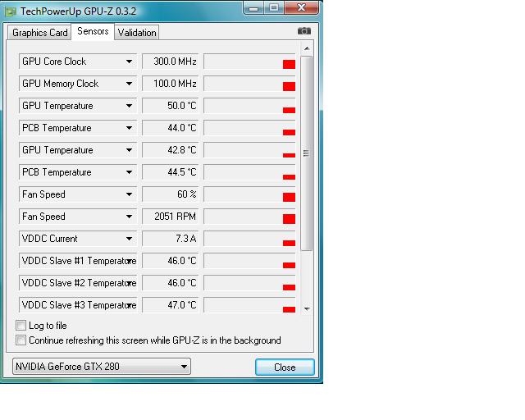Toggle Continue refreshing in background checkbox
525x420 pixels.
click(21, 340)
